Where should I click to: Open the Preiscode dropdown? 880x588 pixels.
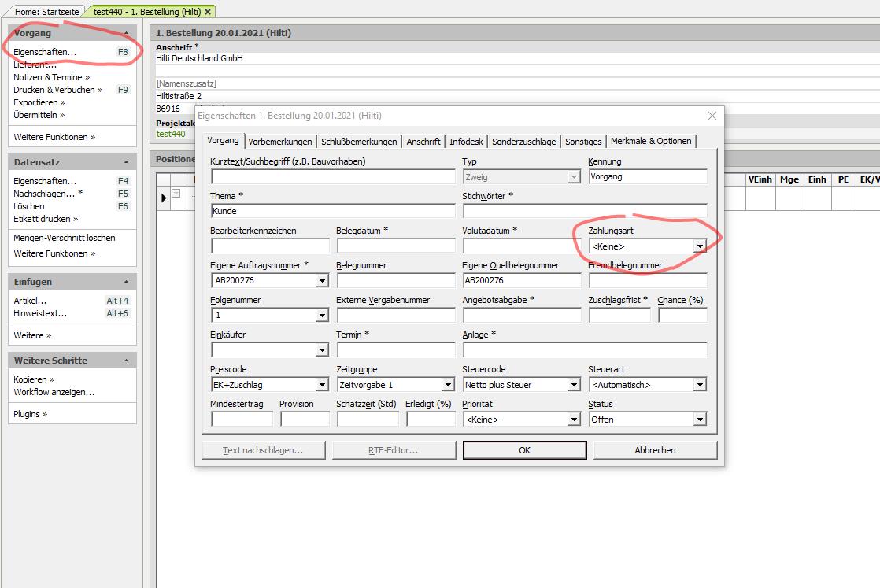click(321, 385)
